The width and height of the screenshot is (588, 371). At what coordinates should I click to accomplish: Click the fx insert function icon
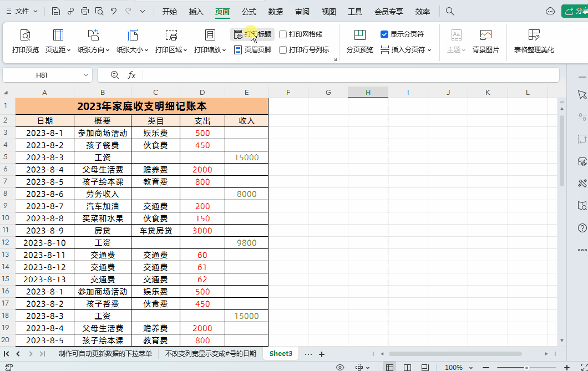pos(131,75)
